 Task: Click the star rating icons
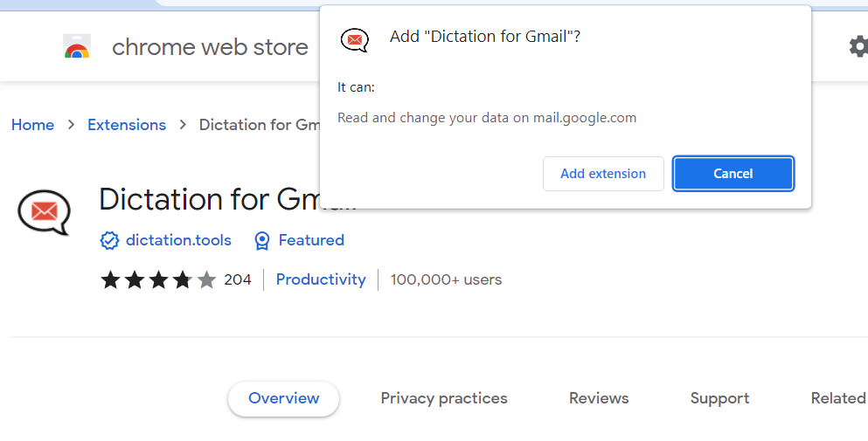tap(158, 280)
